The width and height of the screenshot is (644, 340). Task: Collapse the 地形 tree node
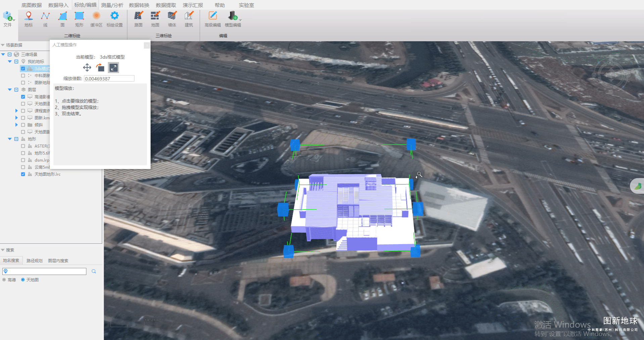click(x=10, y=139)
